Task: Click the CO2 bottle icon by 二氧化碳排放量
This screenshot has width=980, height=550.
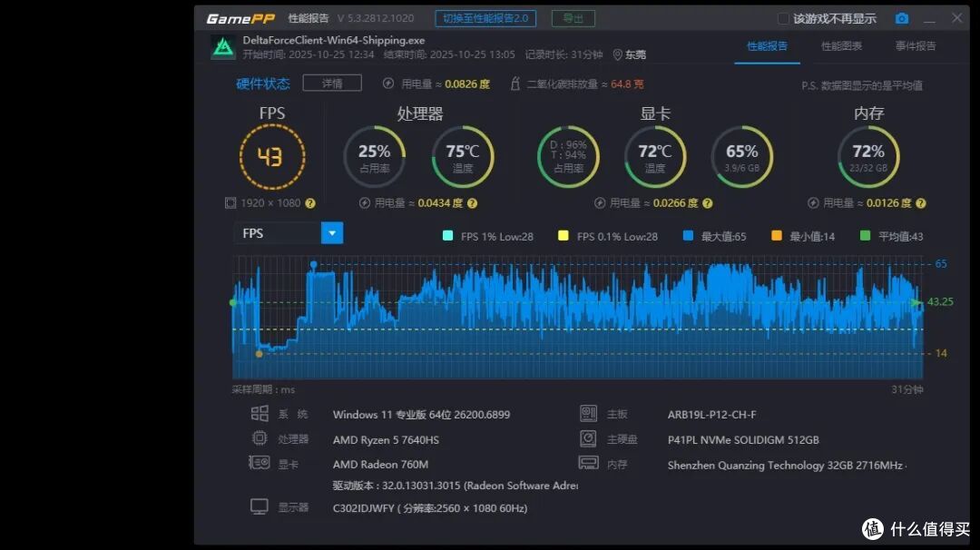Action: click(x=515, y=83)
